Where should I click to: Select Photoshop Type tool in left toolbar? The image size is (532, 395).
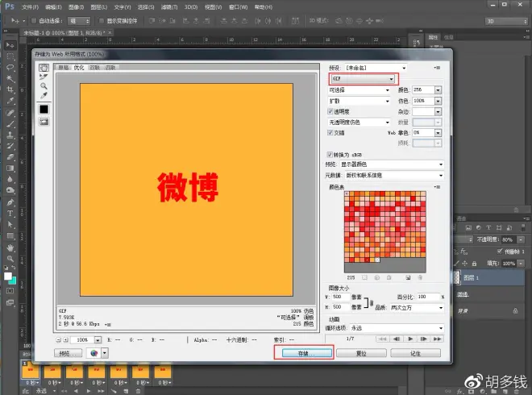[x=10, y=214]
